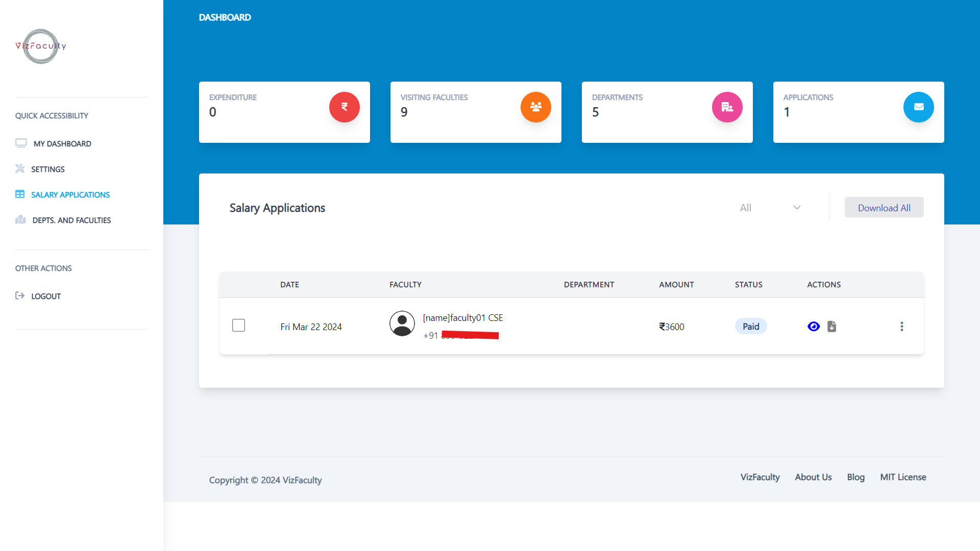
Task: Click the VizFaculty logo
Action: (x=41, y=46)
